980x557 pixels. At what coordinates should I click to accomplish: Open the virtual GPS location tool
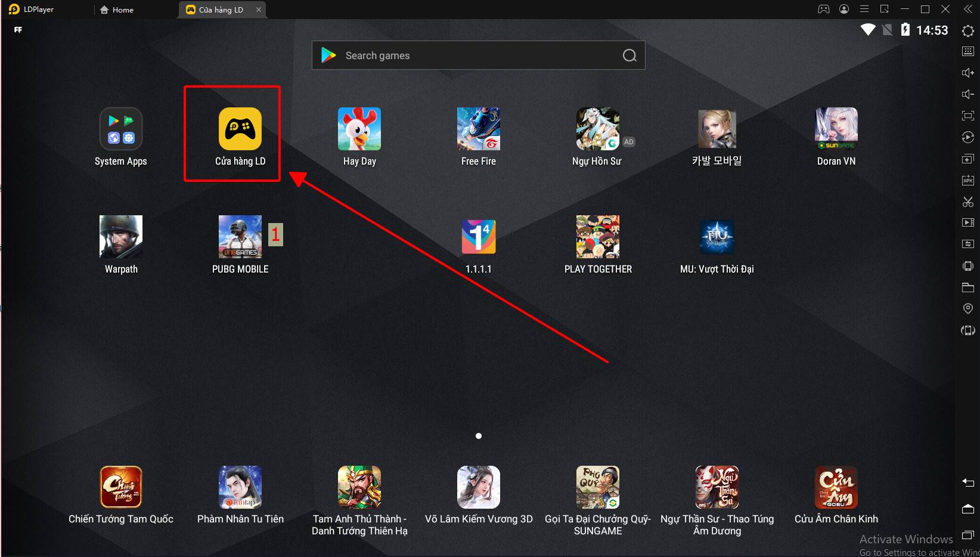pos(967,308)
